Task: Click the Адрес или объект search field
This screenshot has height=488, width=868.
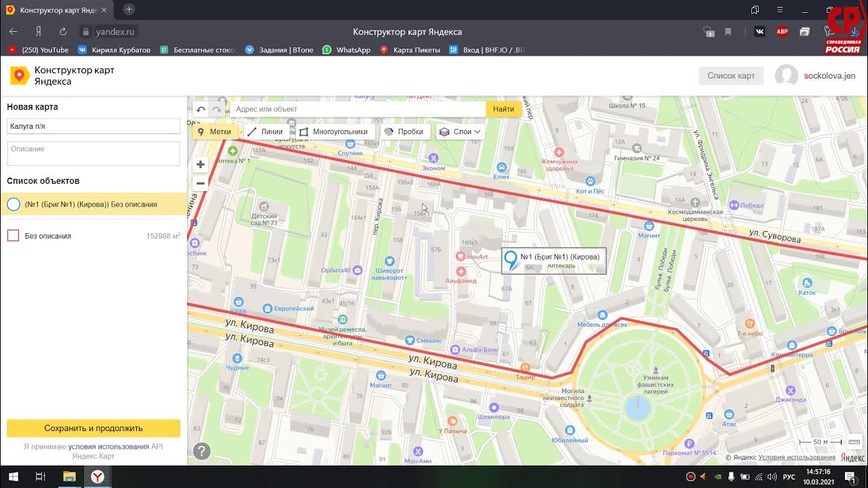Action: tap(357, 109)
